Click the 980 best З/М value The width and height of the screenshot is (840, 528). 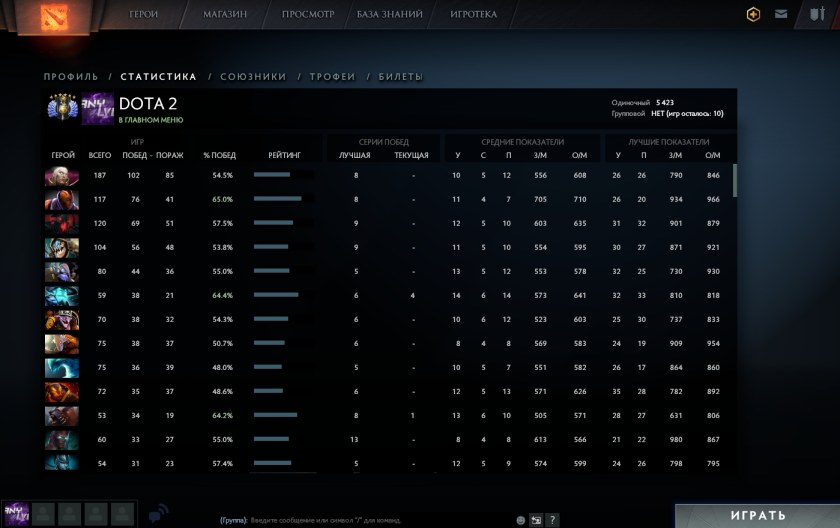point(676,440)
